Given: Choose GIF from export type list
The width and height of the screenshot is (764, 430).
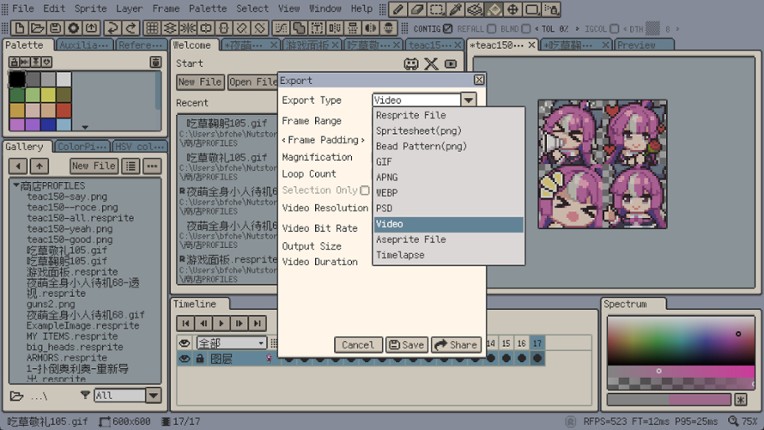Looking at the screenshot, I should point(384,161).
